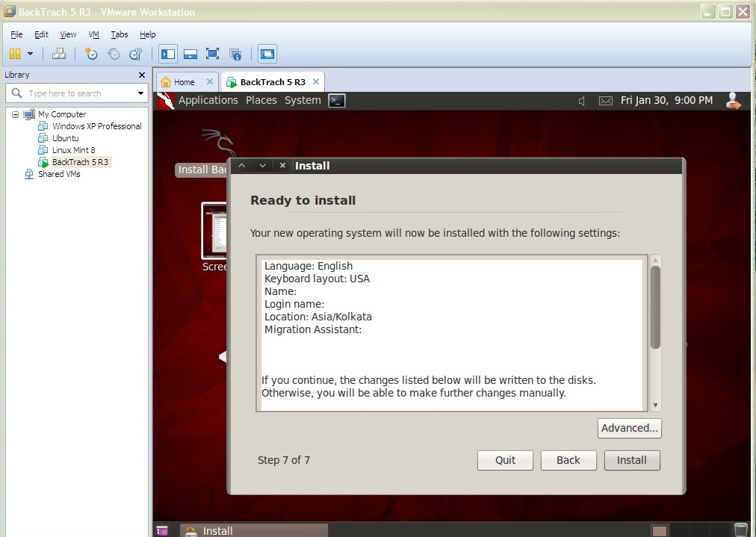The image size is (756, 537).
Task: Click the mail envelope indicator
Action: 606,101
